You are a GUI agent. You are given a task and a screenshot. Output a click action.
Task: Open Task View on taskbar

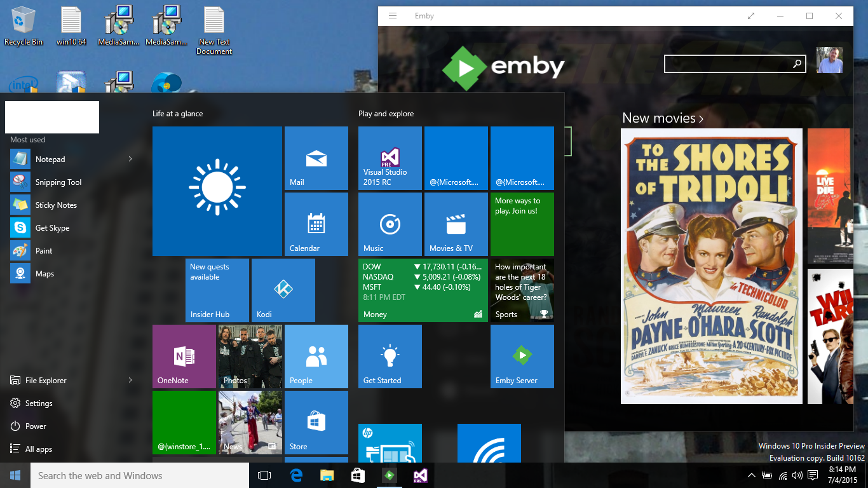264,475
